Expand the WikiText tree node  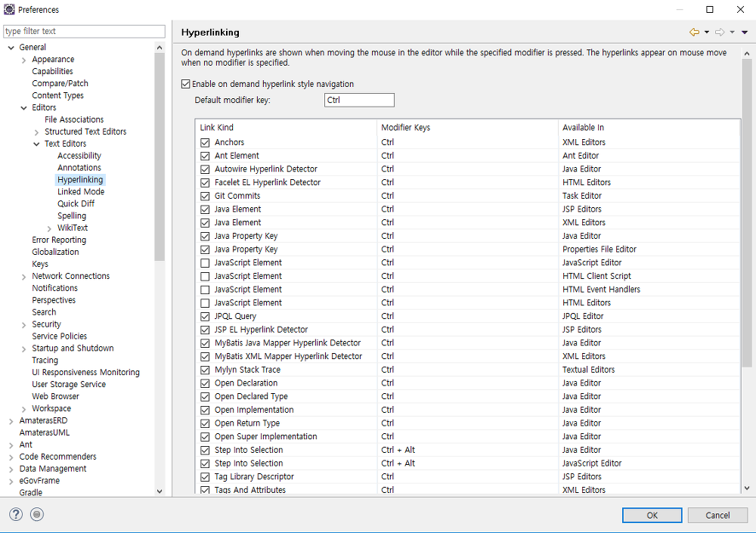(x=49, y=228)
